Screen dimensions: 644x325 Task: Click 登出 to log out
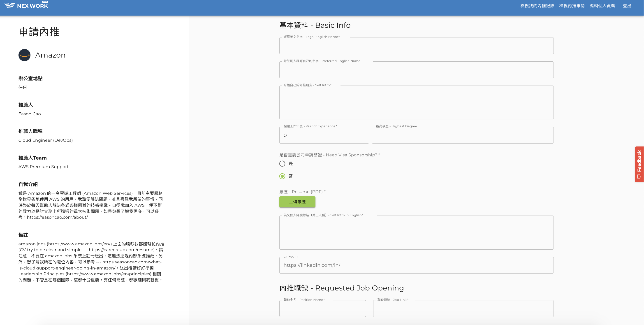627,6
